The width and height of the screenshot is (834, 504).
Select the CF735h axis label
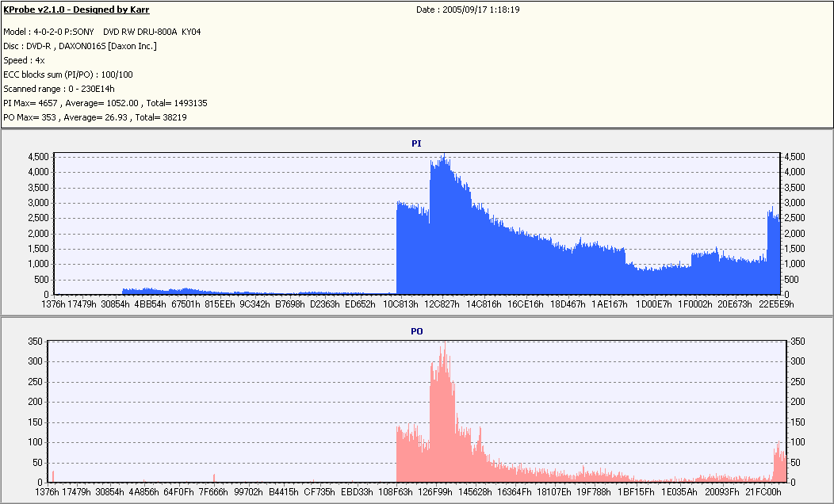pos(319,492)
